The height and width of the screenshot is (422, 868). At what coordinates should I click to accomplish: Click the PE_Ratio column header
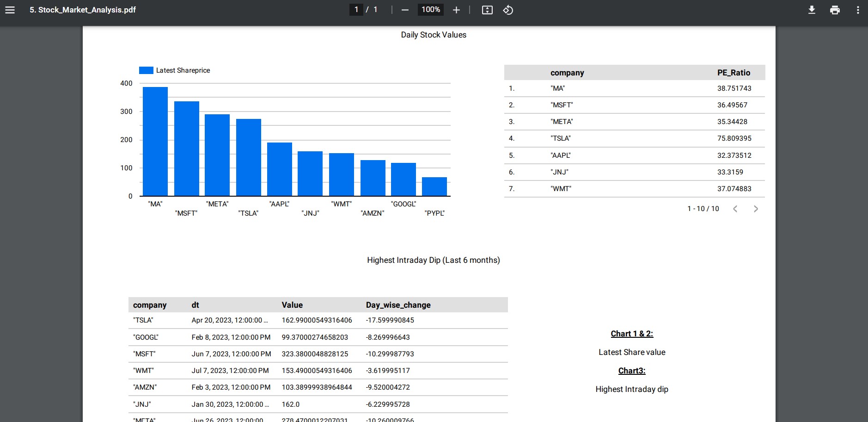point(734,73)
